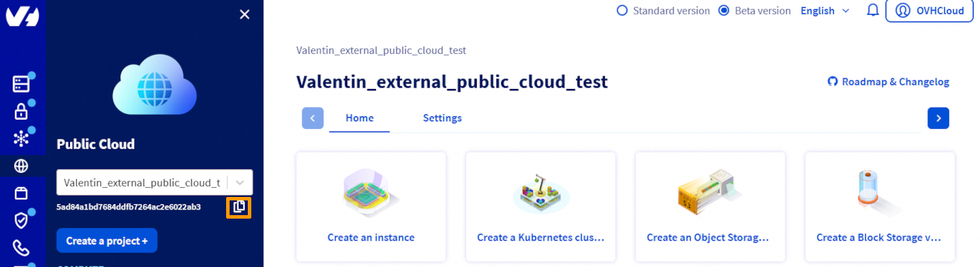980x267 pixels.
Task: Click the Create a Kubernetes cluster link
Action: pos(540,238)
